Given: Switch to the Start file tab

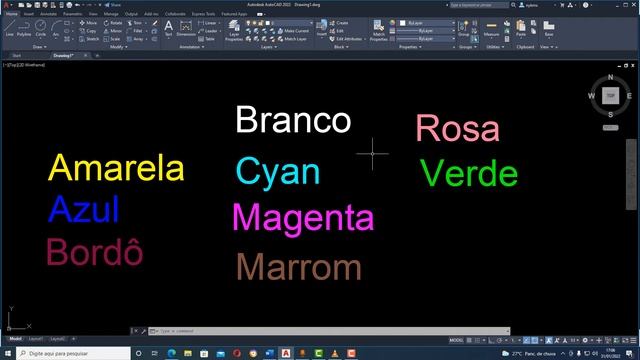Looking at the screenshot, I should (x=16, y=56).
